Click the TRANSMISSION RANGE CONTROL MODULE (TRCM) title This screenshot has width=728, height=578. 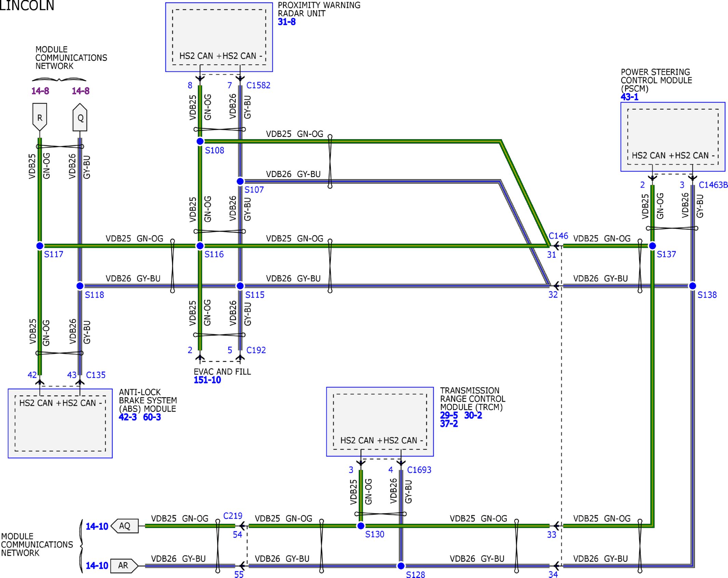(x=473, y=399)
